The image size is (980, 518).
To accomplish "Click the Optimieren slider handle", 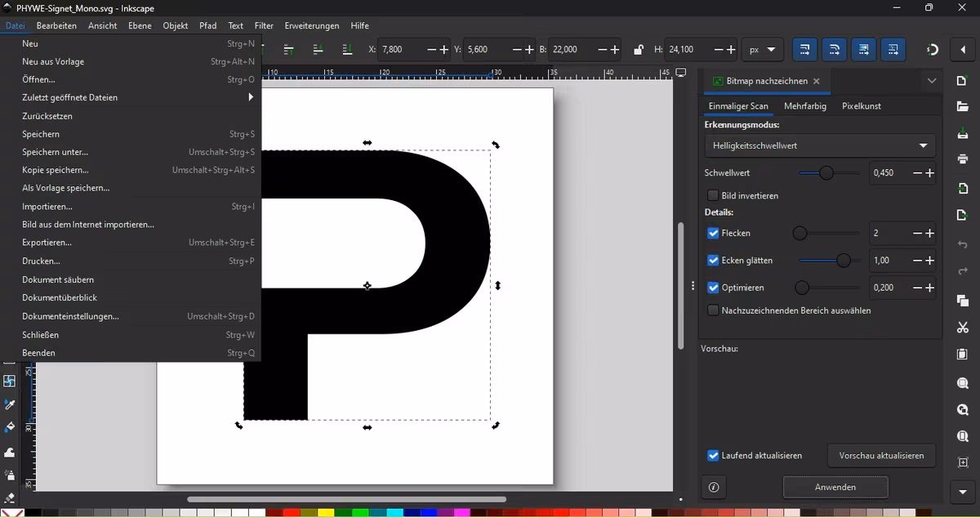I will click(x=802, y=288).
